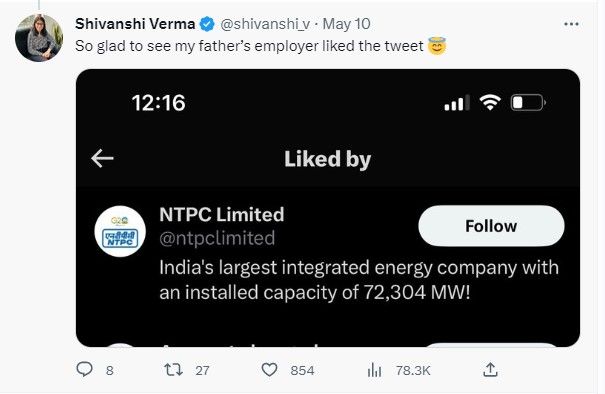Screen dimensions: 605x394
Task: Open the reply comment icon
Action: tap(84, 369)
